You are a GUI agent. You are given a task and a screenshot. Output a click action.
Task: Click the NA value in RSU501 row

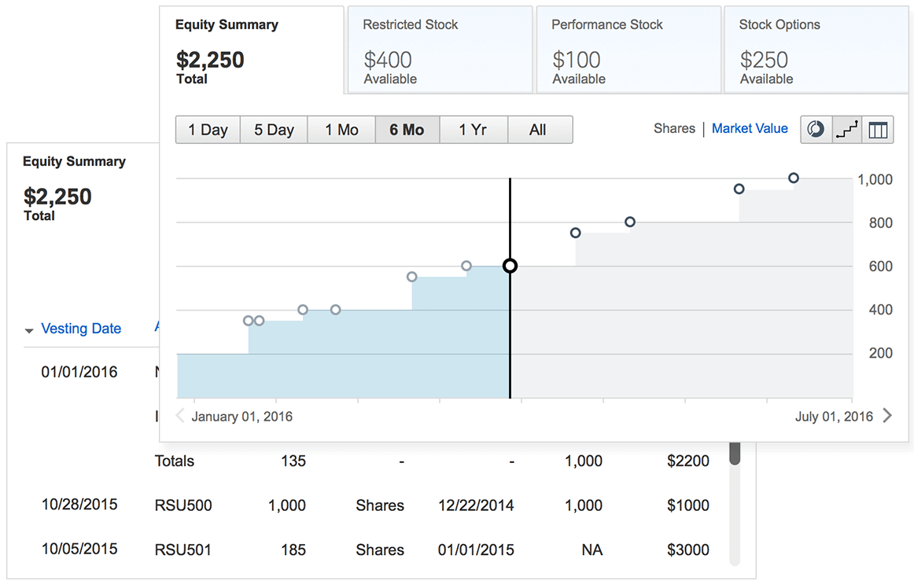592,549
